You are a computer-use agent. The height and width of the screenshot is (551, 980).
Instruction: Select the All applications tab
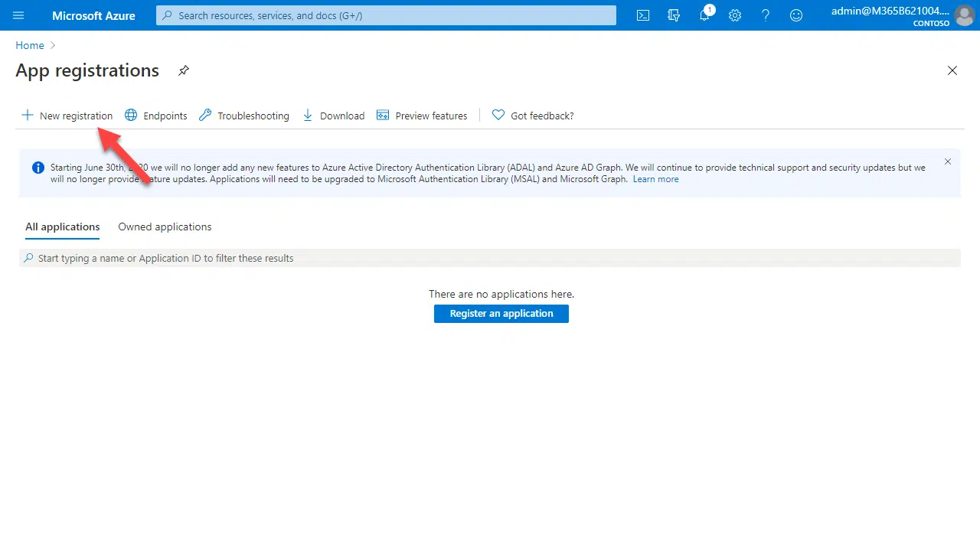pyautogui.click(x=63, y=227)
